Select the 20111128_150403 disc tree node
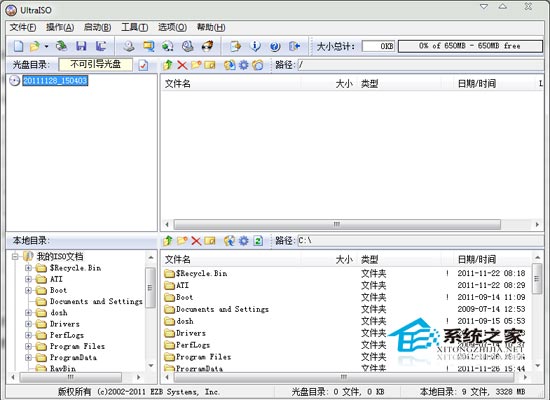 pos(55,81)
